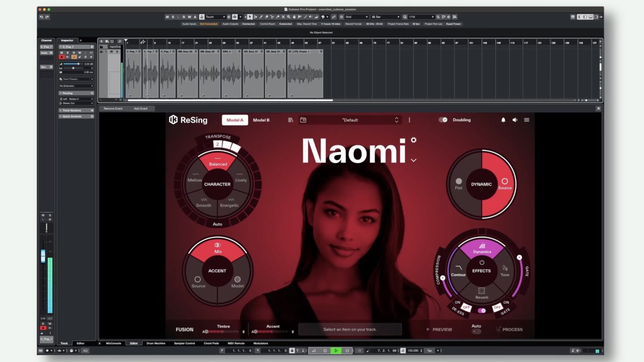Screen dimensions: 644x362
Task: Open the Chord Pads tab
Action: [211, 343]
